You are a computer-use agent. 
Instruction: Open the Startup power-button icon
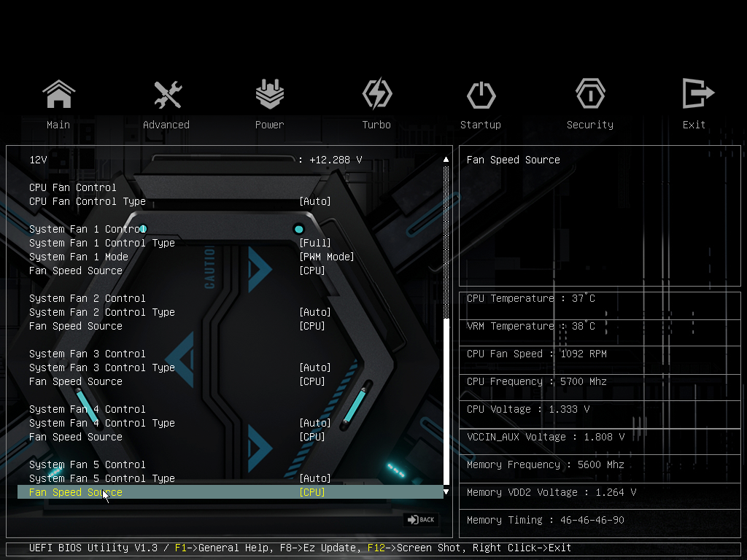coord(481,95)
